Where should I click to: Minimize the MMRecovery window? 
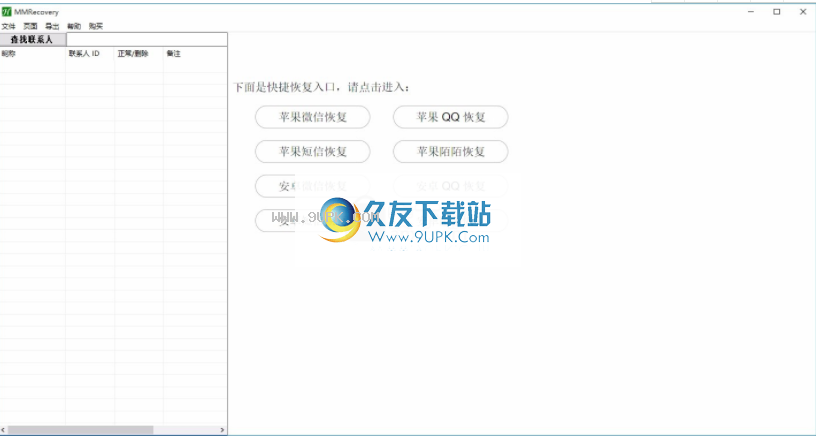750,11
